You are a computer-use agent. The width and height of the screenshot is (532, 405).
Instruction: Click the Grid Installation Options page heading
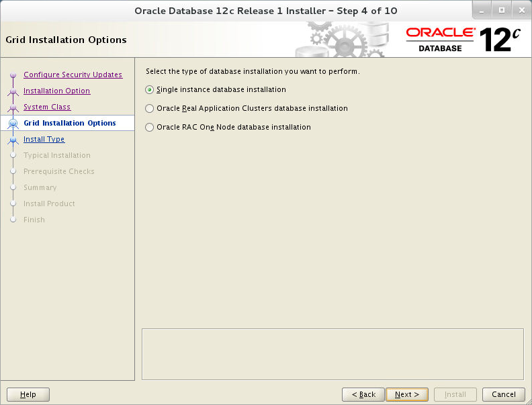[66, 40]
